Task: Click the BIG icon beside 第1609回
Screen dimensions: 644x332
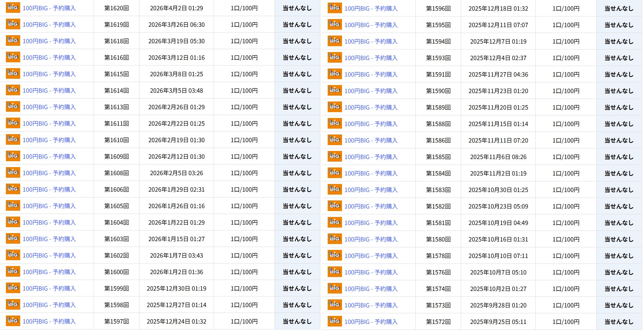Action: (x=13, y=156)
